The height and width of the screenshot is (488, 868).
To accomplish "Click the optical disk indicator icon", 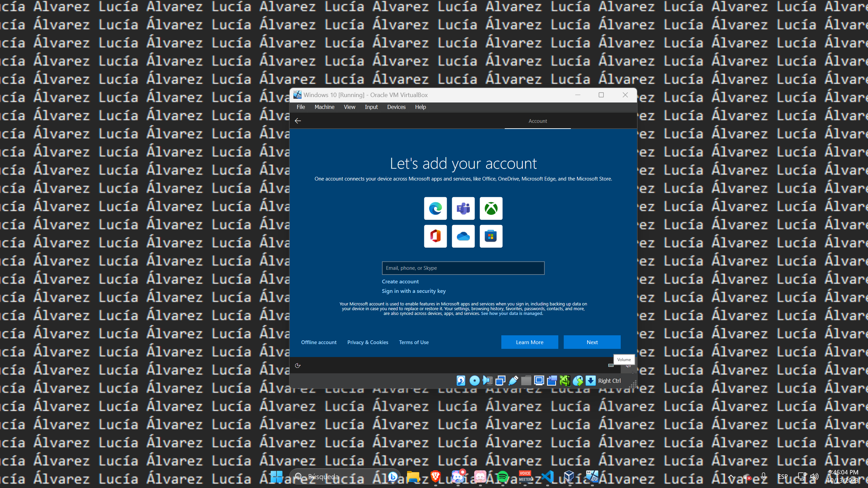I will coord(474,381).
